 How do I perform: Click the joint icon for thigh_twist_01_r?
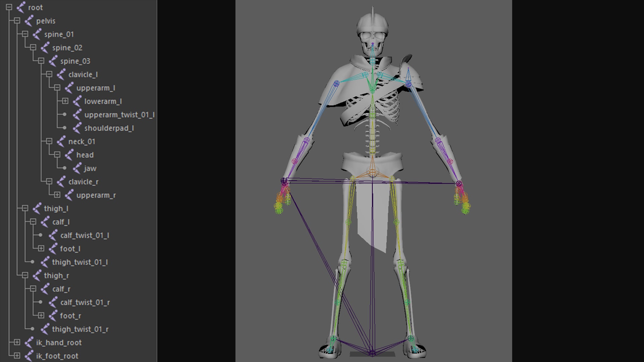tap(45, 329)
